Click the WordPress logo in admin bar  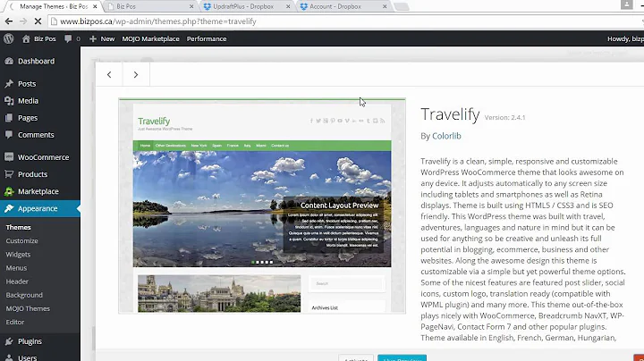[x=9, y=38]
